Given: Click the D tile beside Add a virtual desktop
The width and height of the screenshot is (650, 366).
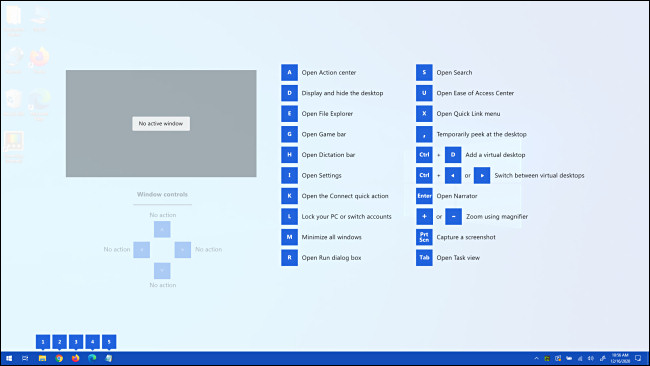Looking at the screenshot, I should tap(453, 155).
